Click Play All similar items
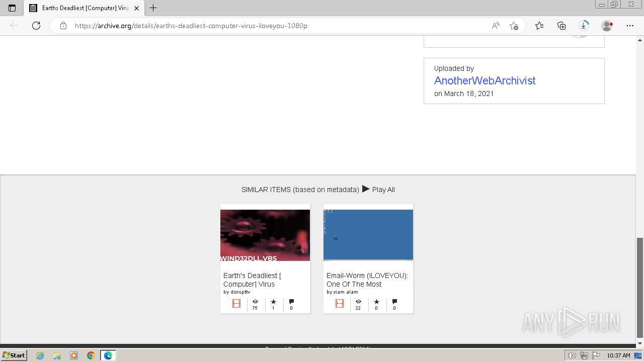 click(x=378, y=189)
